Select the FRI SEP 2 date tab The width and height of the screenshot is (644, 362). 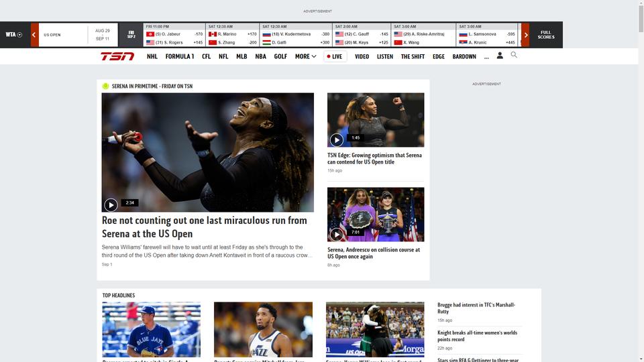pyautogui.click(x=131, y=35)
